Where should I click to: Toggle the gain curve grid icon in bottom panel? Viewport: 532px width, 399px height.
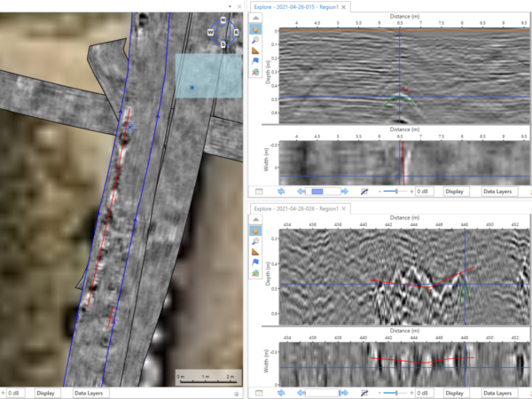point(364,393)
